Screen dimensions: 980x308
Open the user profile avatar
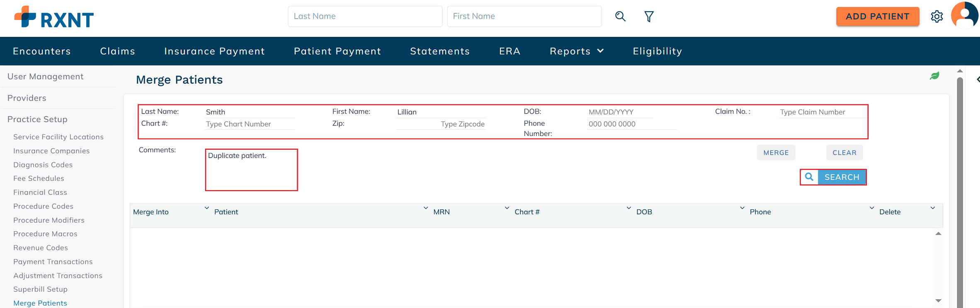pyautogui.click(x=965, y=16)
